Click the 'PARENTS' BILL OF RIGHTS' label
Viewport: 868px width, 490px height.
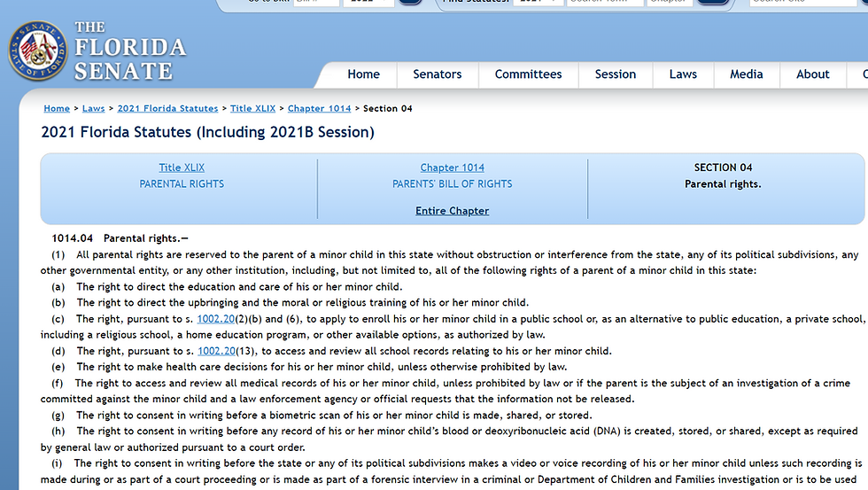453,183
